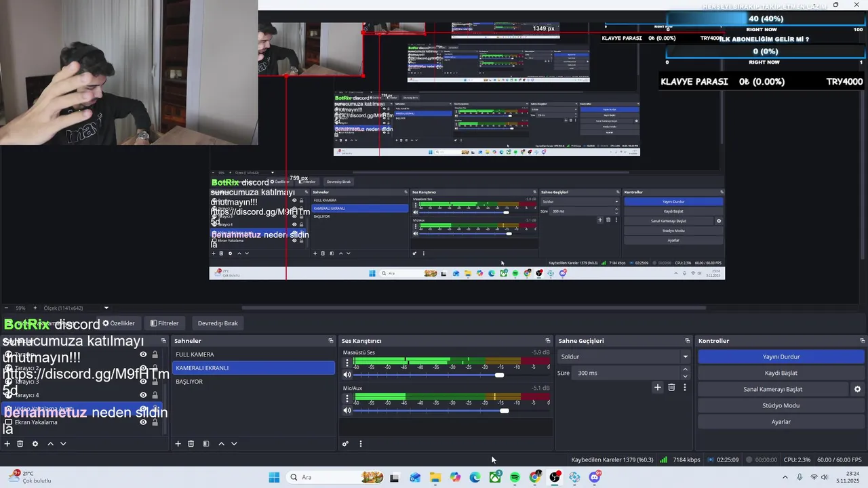Toggle lock on Tarayıcı 4 source
Screen dimensions: 868x488
(155, 395)
